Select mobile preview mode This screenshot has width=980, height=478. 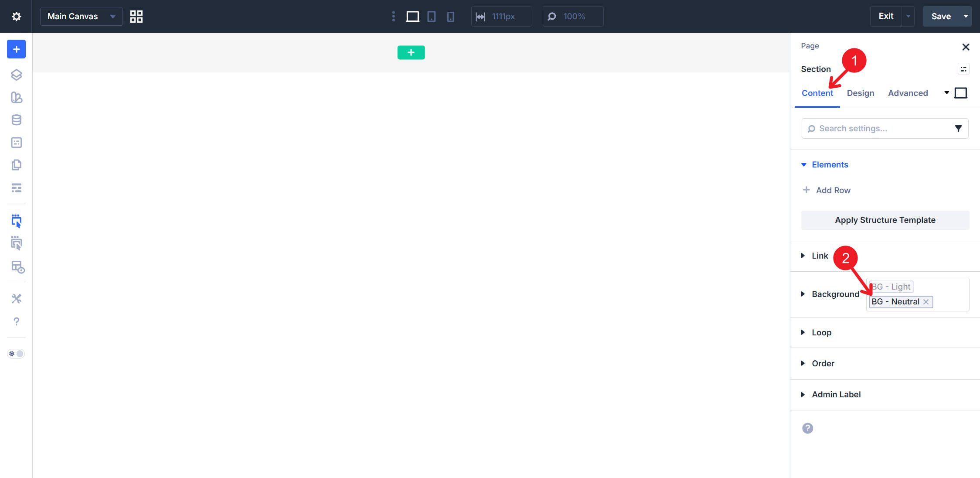(x=451, y=16)
